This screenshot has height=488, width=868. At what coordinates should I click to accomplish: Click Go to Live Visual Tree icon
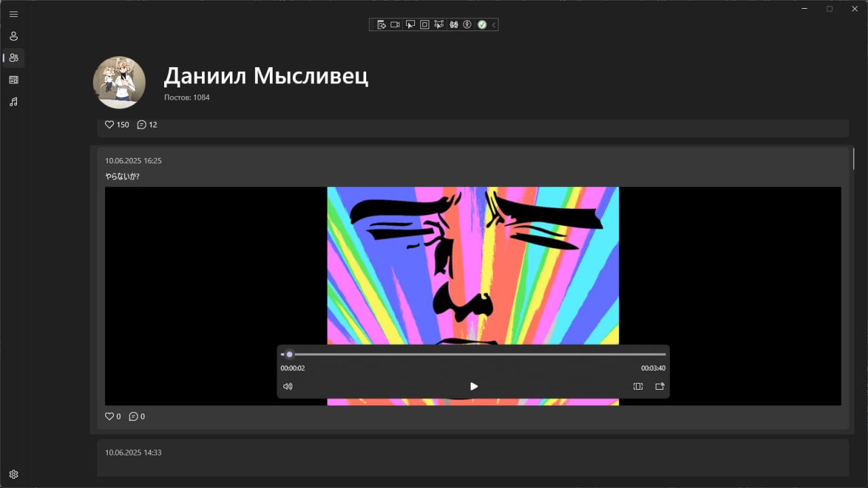point(381,24)
